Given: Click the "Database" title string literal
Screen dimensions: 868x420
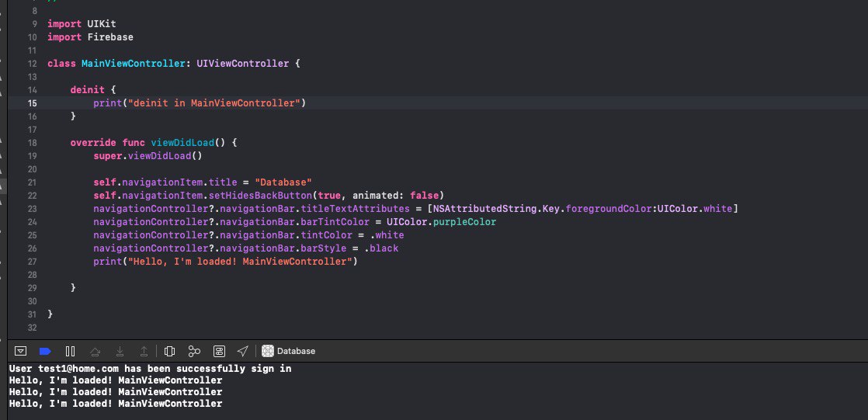Looking at the screenshot, I should click(x=283, y=182).
